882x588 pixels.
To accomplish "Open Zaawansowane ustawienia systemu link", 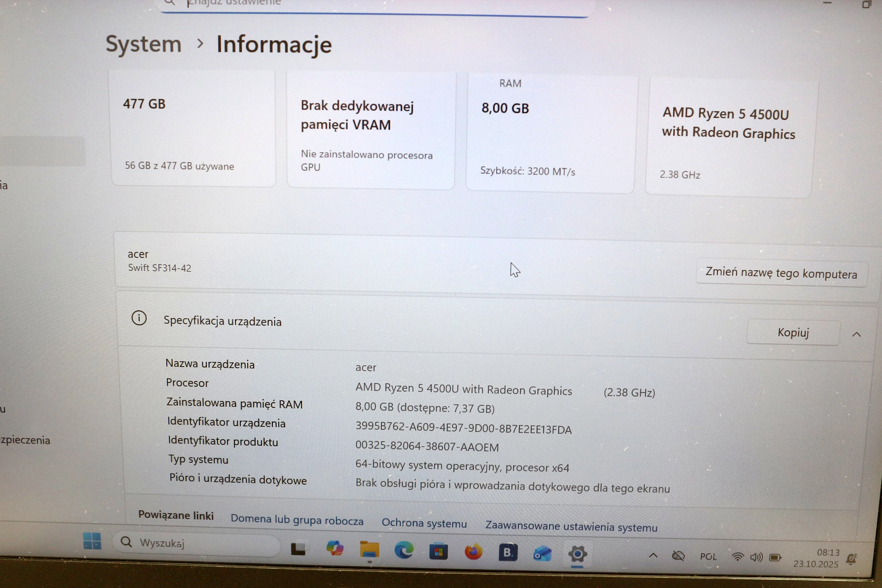I will click(571, 527).
